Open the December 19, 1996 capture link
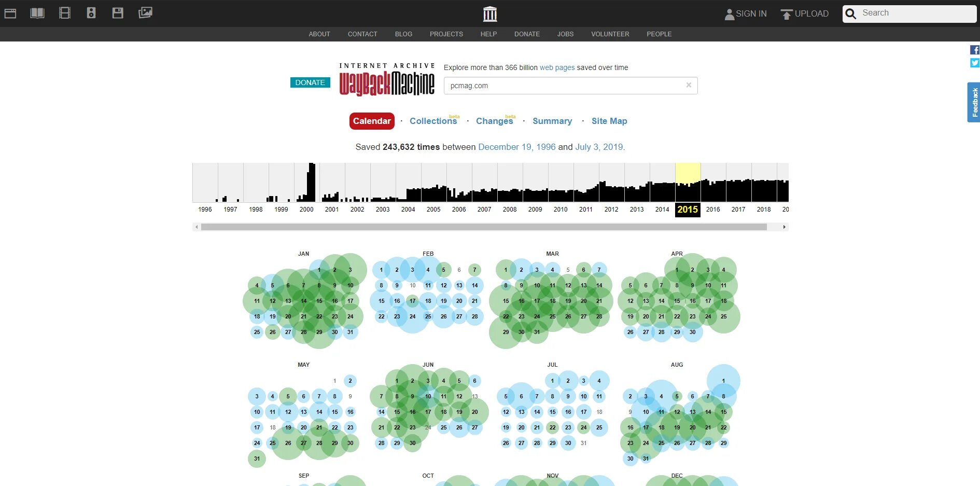This screenshot has width=980, height=486. (x=517, y=147)
